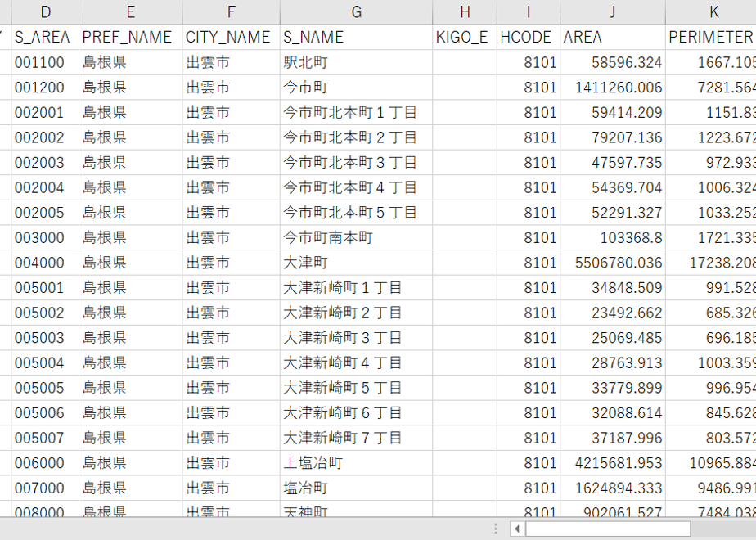The height and width of the screenshot is (540, 756).
Task: Select column G header
Action: tap(356, 12)
